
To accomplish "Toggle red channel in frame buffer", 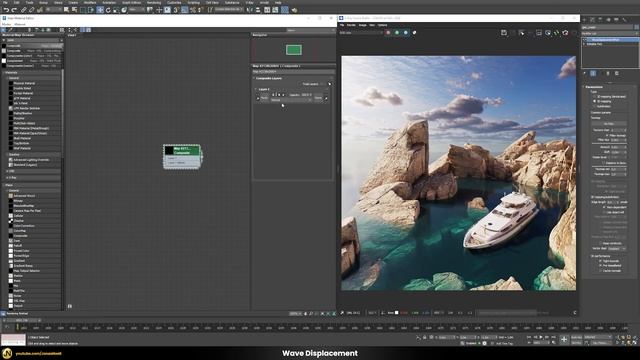I will coord(388,33).
